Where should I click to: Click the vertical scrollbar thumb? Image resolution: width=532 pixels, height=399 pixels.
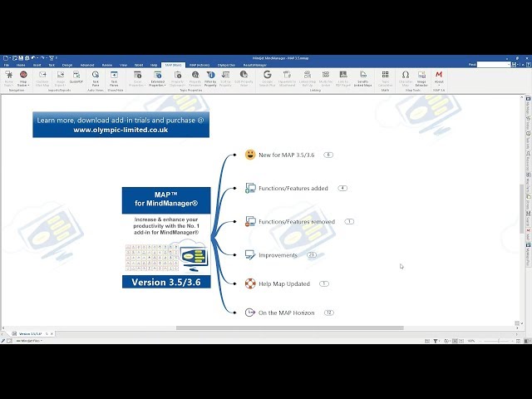click(521, 209)
